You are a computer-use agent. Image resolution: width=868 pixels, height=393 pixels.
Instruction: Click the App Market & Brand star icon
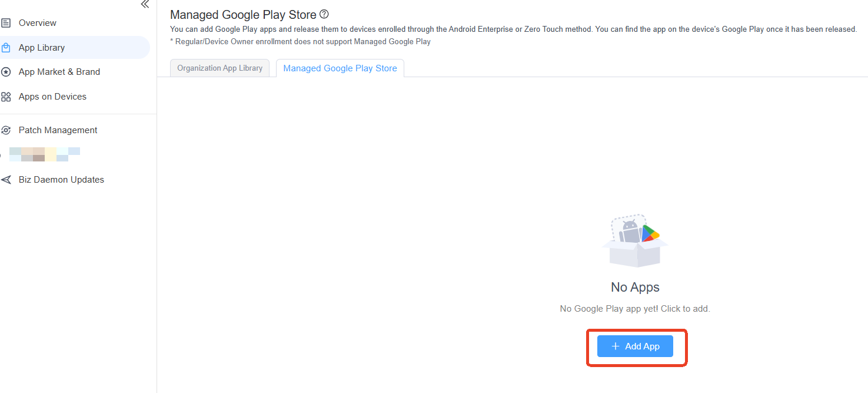click(x=6, y=72)
